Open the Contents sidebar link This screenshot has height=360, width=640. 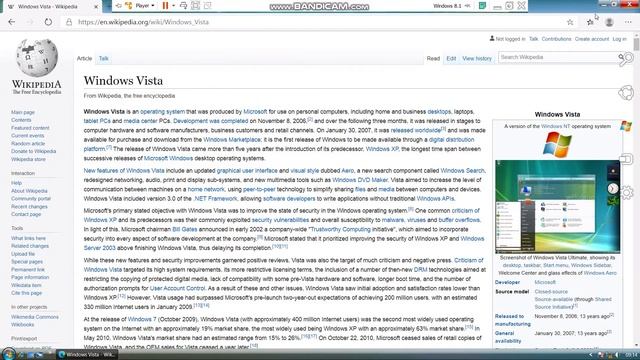point(21,120)
